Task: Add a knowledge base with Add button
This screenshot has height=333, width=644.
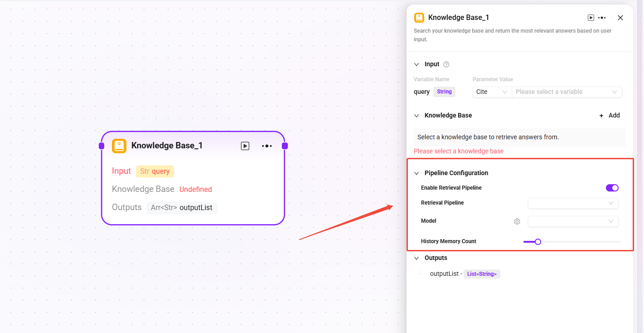Action: coord(610,115)
